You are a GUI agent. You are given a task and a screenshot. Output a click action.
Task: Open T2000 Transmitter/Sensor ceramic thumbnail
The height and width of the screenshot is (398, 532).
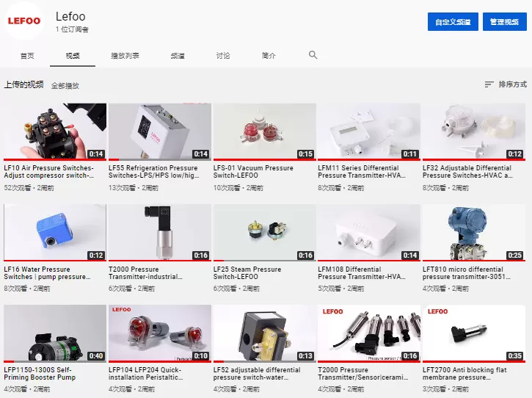pos(369,333)
